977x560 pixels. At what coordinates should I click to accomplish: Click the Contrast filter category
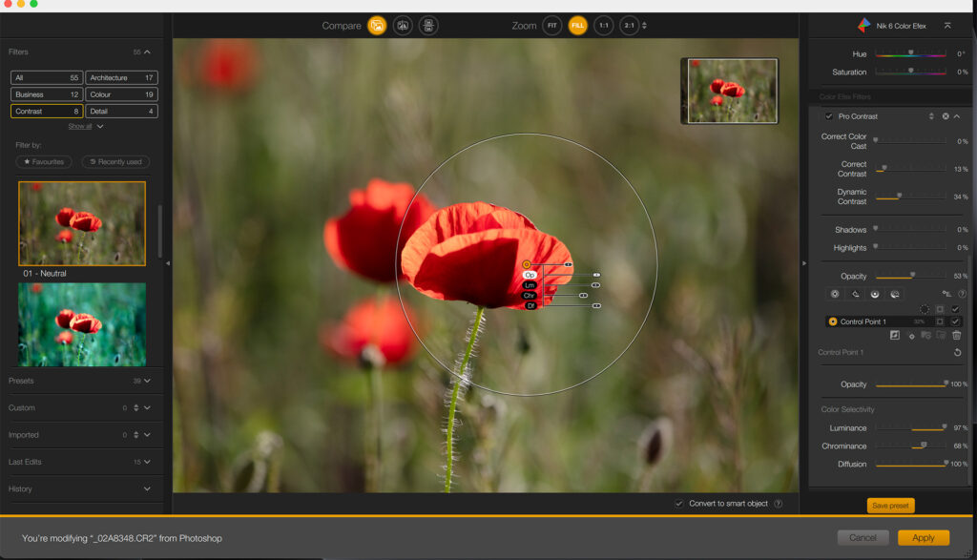(x=46, y=111)
